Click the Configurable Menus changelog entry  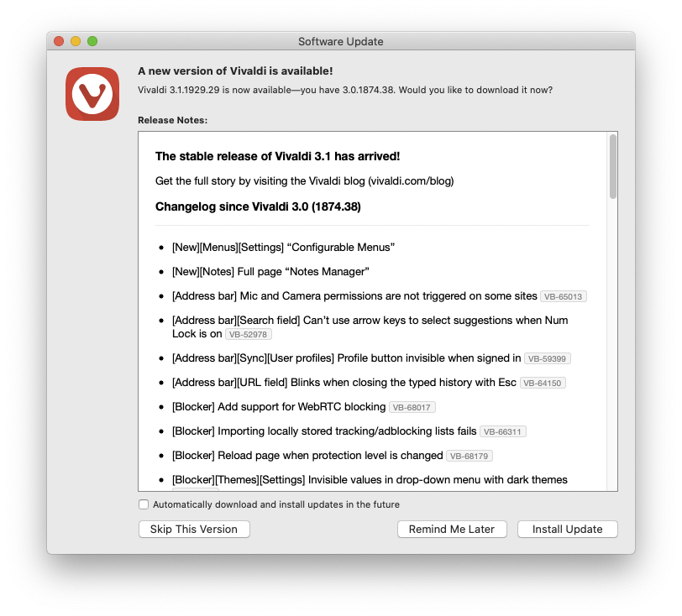(283, 248)
